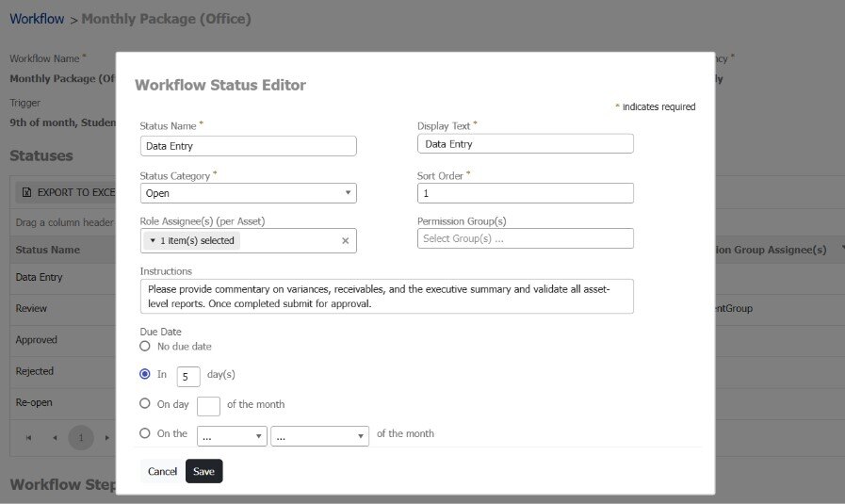Select On day of the month radio
845x504 pixels.
point(145,404)
